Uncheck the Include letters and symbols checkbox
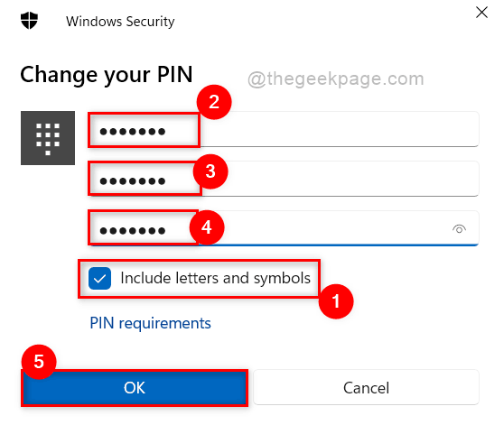504x425 pixels. [x=99, y=278]
